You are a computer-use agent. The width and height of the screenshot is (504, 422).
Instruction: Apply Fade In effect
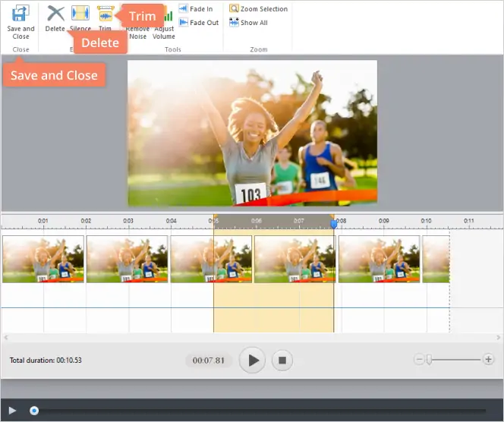coord(196,8)
